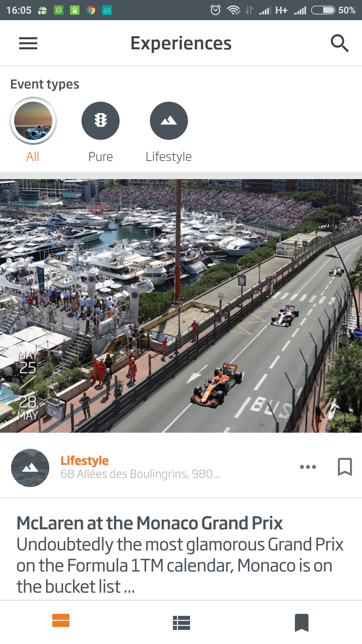Screen dimensions: 362x644
Task: Tap the Pure filter label
Action: [101, 157]
